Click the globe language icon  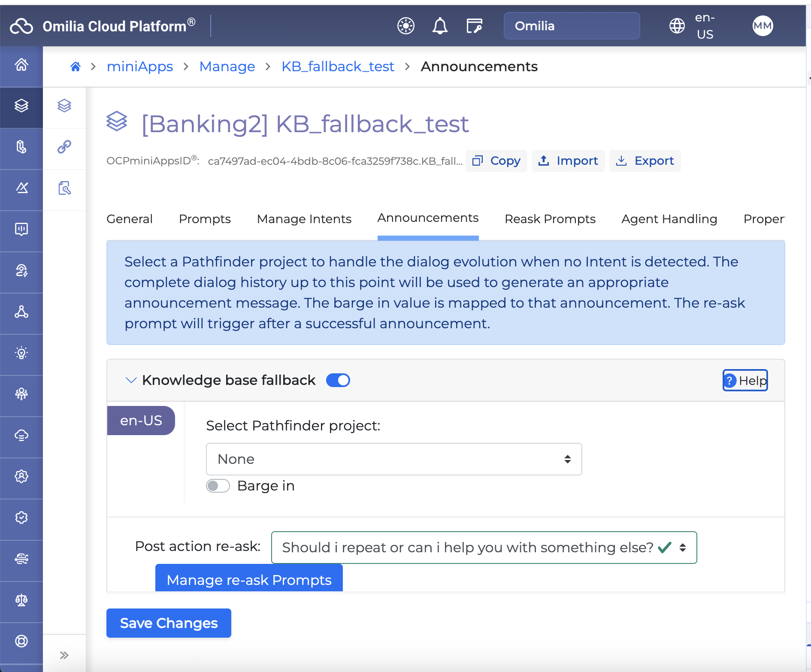click(x=677, y=26)
